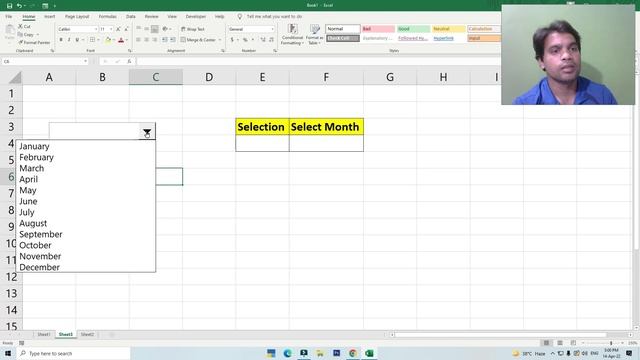Click the combo box dropdown arrow above the month list

[147, 131]
